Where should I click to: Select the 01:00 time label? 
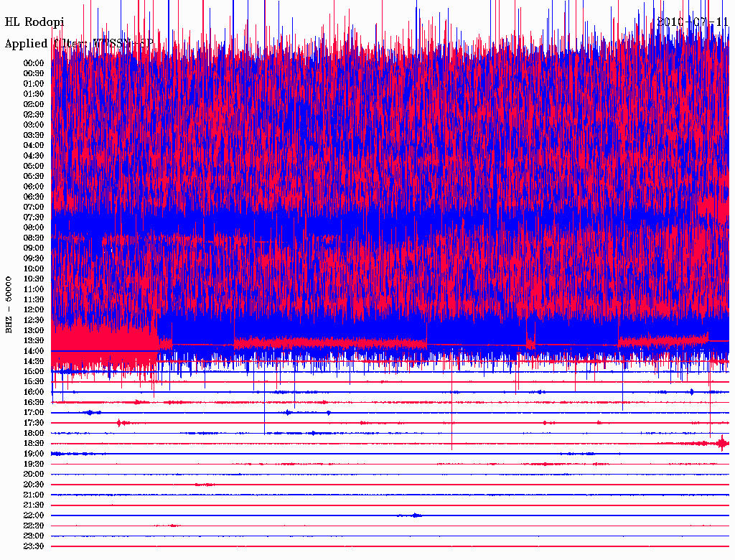point(34,83)
